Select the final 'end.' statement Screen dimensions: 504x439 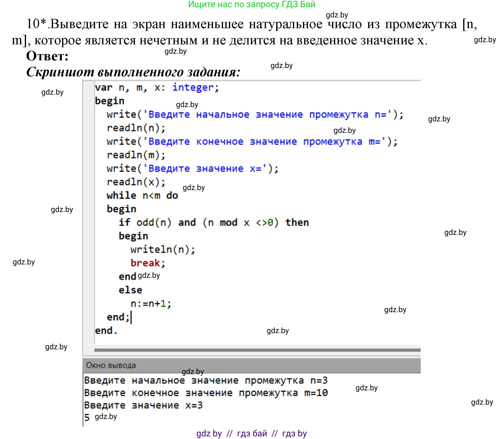tap(106, 331)
